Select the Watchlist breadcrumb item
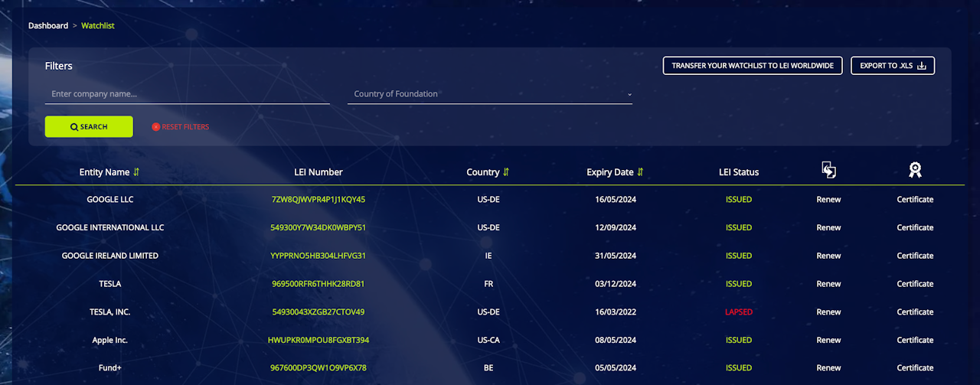The height and width of the screenshot is (385, 980). pyautogui.click(x=98, y=26)
